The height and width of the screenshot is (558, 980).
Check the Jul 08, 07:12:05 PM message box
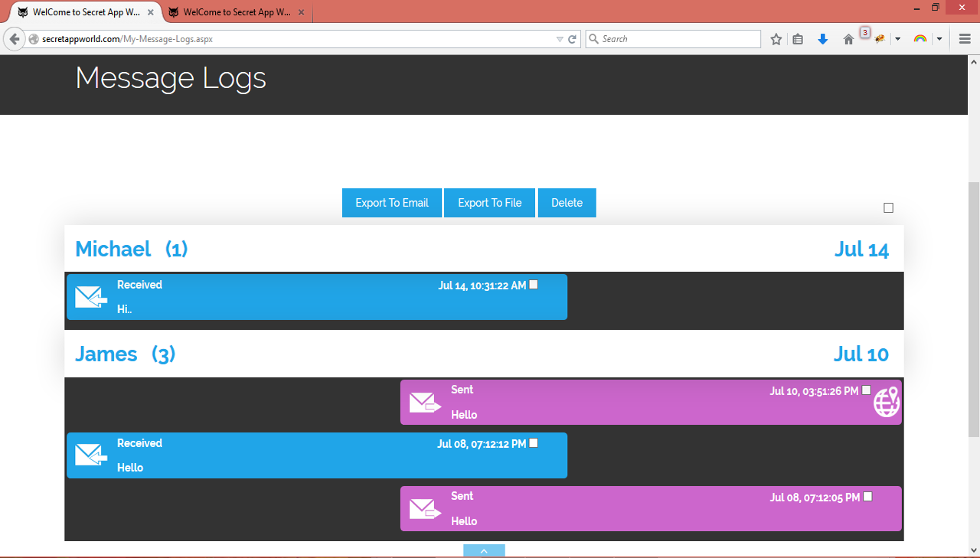point(867,497)
